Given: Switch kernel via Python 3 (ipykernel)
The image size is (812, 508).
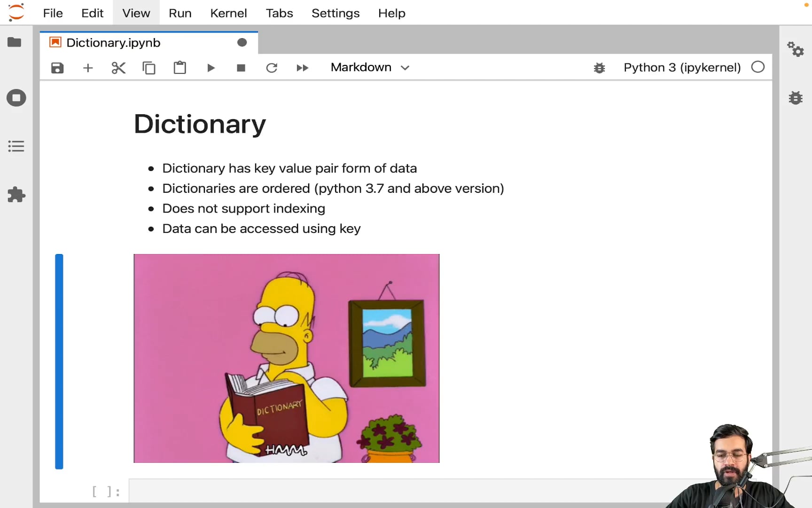Looking at the screenshot, I should [x=682, y=68].
